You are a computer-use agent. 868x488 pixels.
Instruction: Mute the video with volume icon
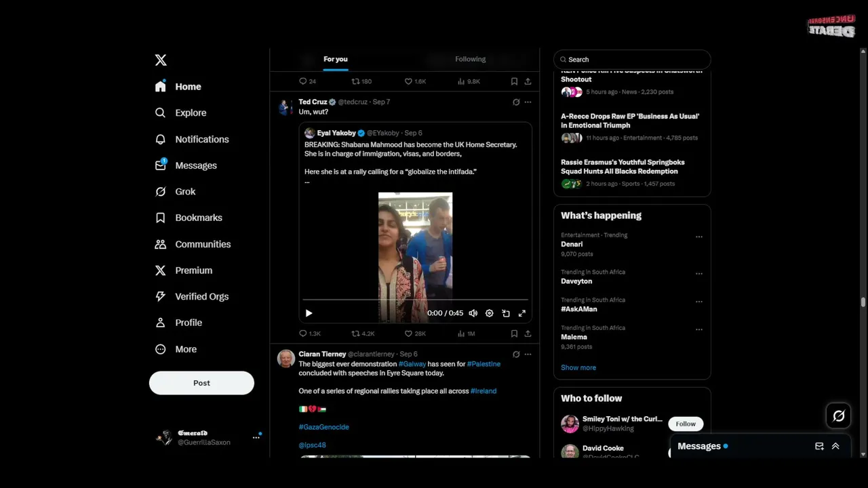(473, 313)
